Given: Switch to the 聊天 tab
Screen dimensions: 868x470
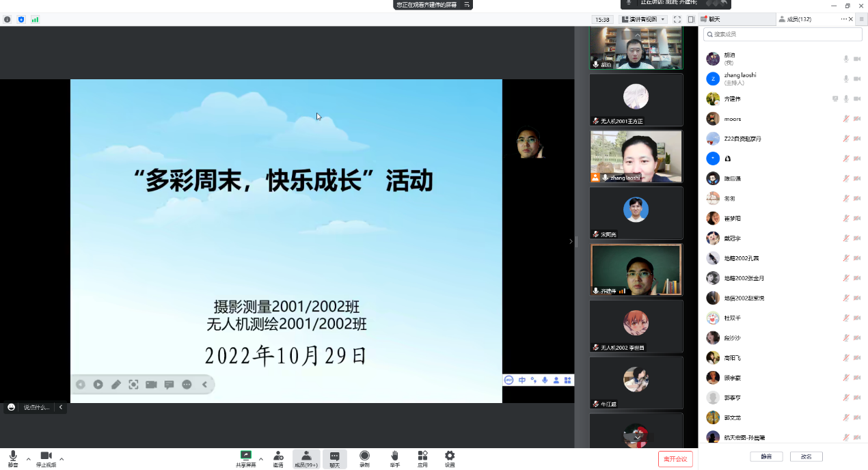Looking at the screenshot, I should 714,19.
